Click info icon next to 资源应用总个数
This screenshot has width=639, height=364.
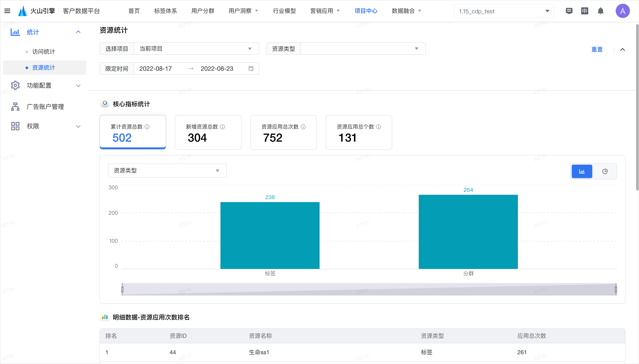click(378, 127)
